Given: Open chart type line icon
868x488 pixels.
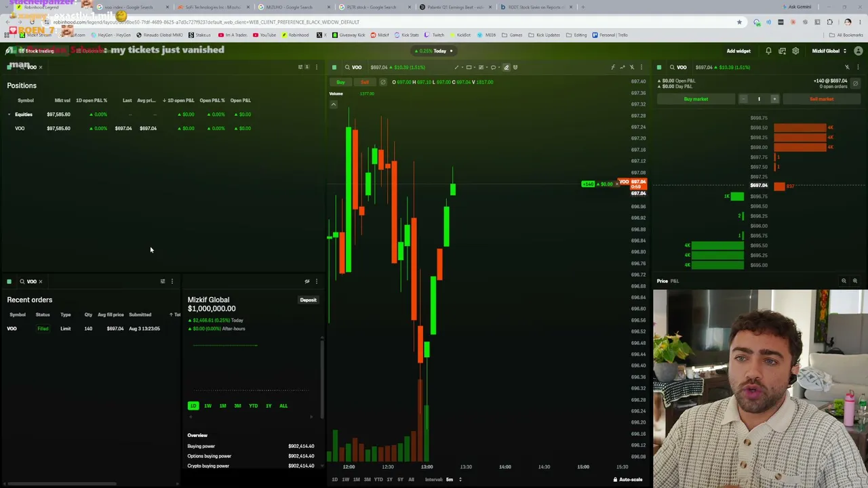Looking at the screenshot, I should [x=623, y=67].
